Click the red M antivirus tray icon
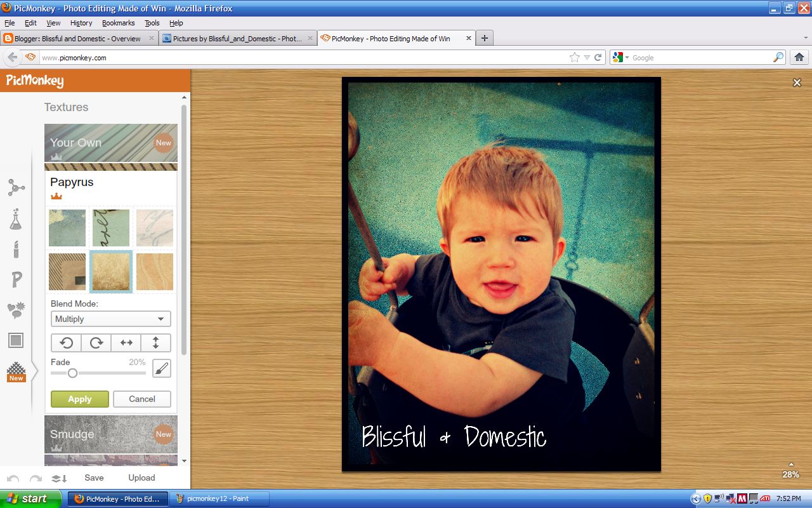 point(742,498)
